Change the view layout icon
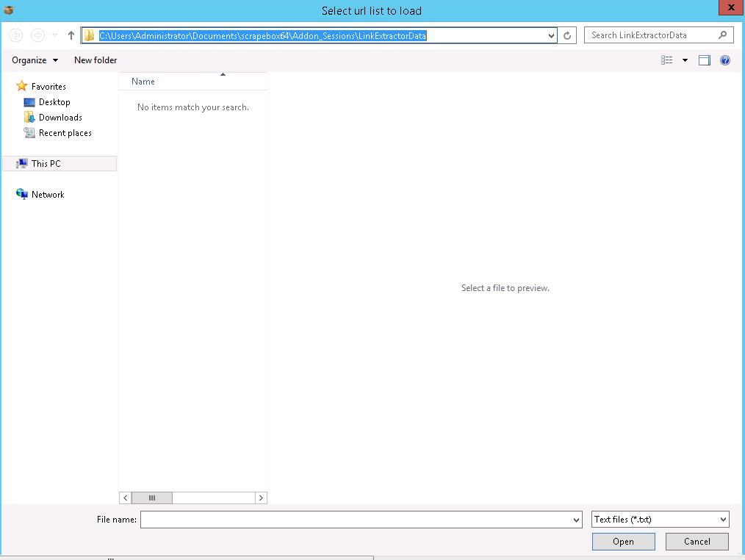The image size is (745, 560). click(666, 60)
